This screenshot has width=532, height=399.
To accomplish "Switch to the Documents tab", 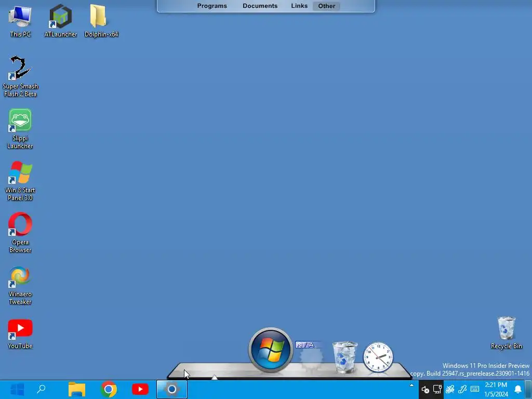I will pos(260,6).
